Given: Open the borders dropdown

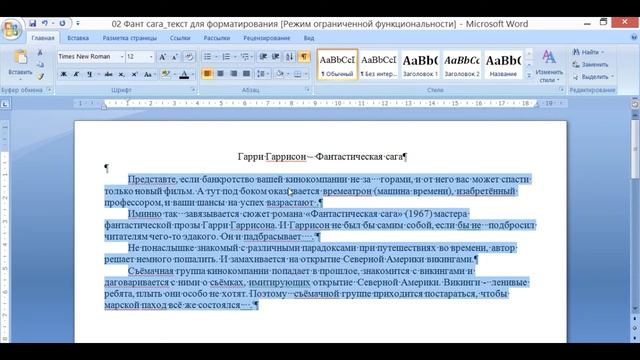Looking at the screenshot, I should coord(306,74).
